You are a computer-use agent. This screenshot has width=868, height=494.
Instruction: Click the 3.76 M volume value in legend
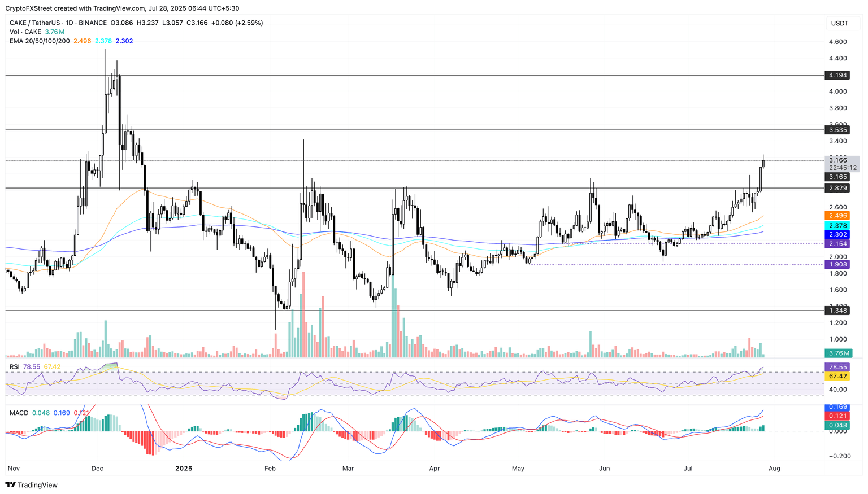[55, 32]
